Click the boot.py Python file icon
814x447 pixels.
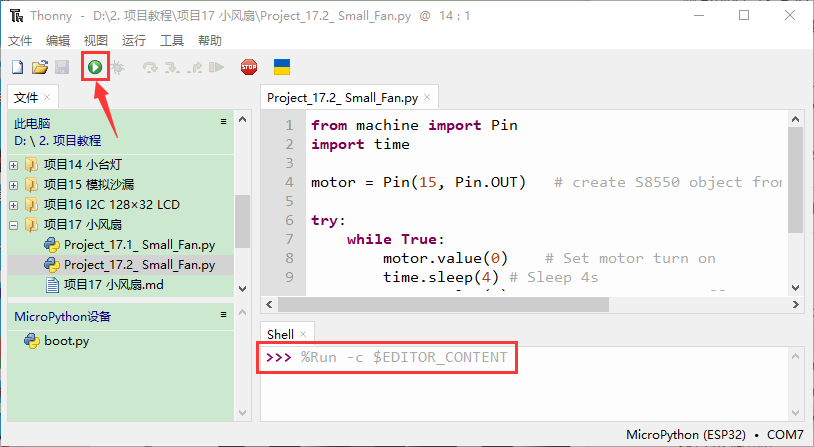(x=32, y=340)
